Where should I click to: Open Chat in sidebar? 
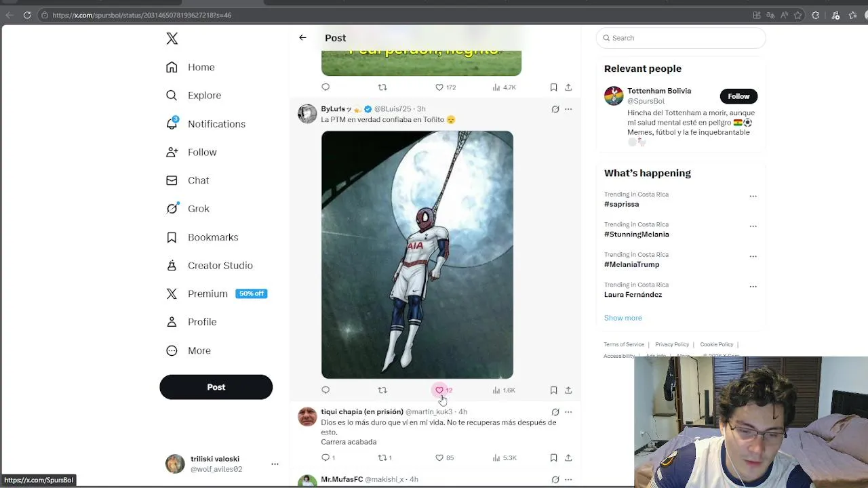point(188,180)
